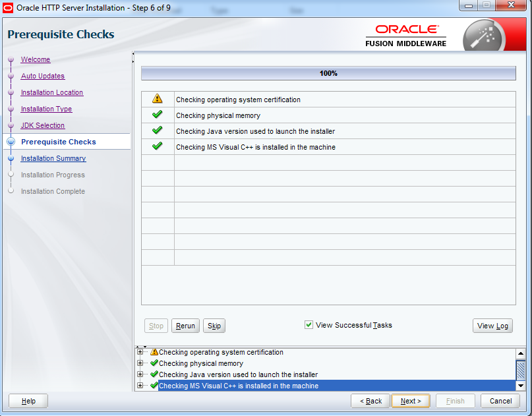Select 'Checking physical memory' table row text
Viewport: 532px width, 416px height.
[218, 115]
